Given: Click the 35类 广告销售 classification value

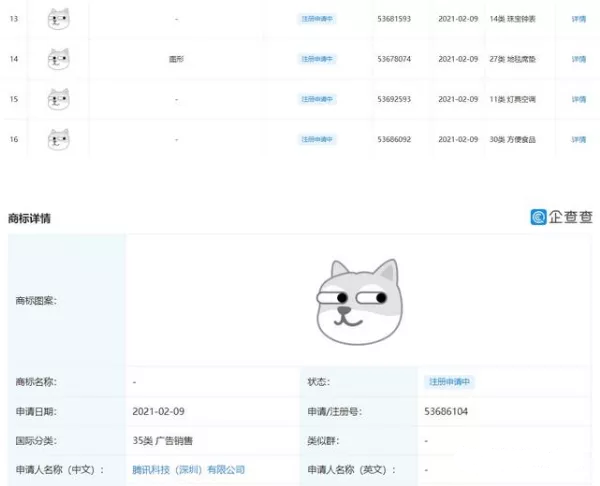Looking at the screenshot, I should [162, 440].
